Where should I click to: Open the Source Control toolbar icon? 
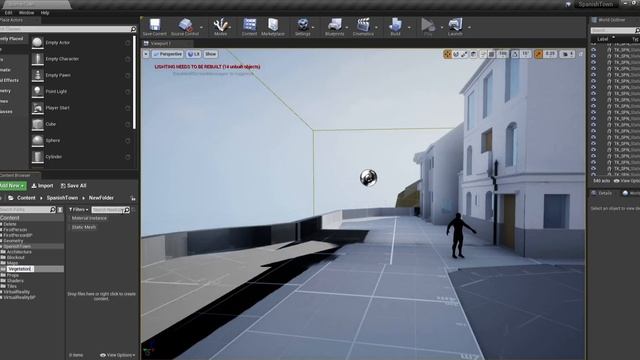185,25
